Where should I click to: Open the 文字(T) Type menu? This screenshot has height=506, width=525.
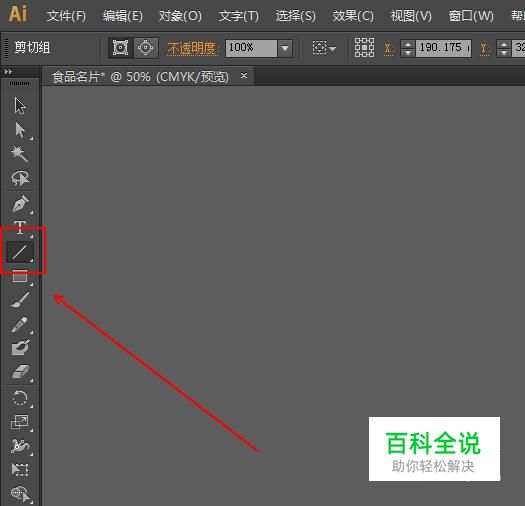pos(239,16)
